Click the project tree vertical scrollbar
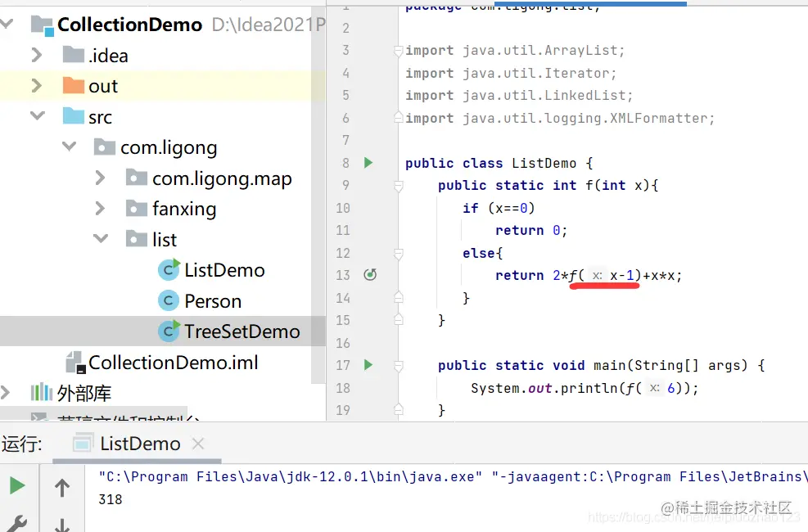This screenshot has width=808, height=532. point(318,196)
